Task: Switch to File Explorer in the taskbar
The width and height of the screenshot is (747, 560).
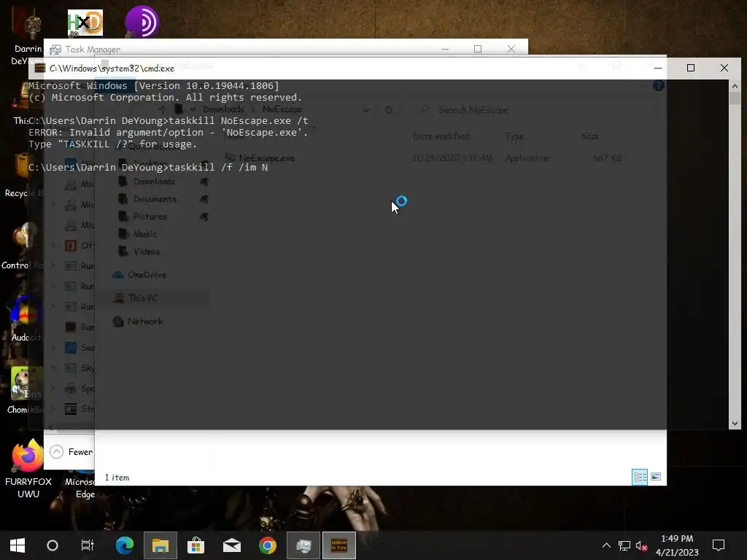Action: pyautogui.click(x=160, y=545)
